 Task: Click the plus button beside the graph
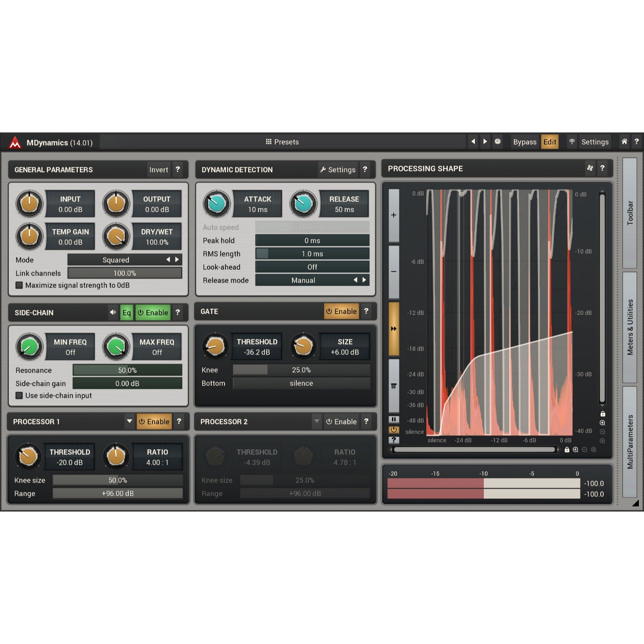(394, 215)
